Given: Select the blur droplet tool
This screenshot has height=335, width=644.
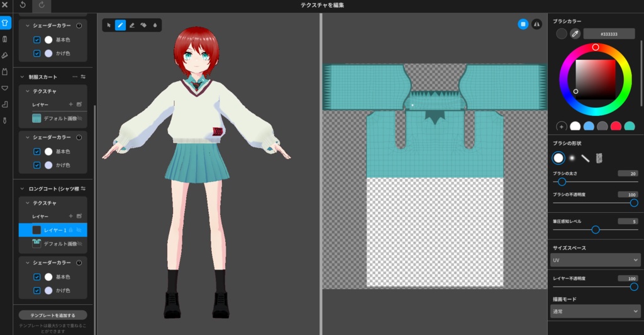Looking at the screenshot, I should click(155, 25).
